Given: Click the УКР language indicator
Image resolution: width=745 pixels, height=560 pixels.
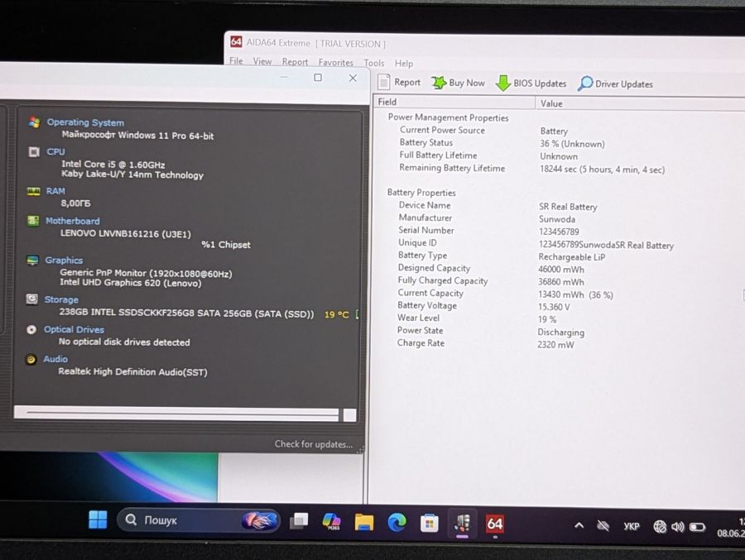Looking at the screenshot, I should (632, 526).
